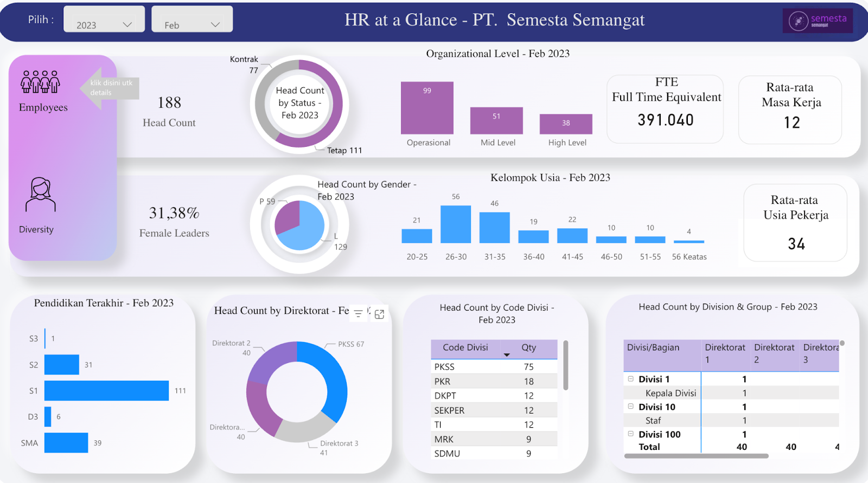Click the Division matrix horizontal scrollbar

pyautogui.click(x=696, y=456)
